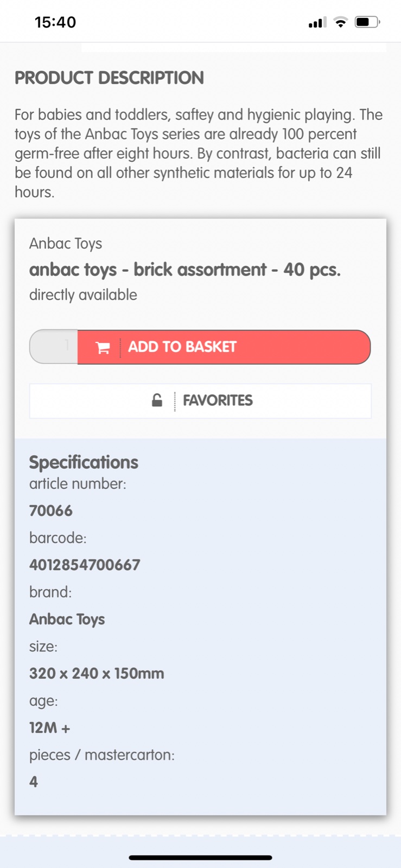Select article number value 70066
The width and height of the screenshot is (401, 868).
[x=51, y=510]
